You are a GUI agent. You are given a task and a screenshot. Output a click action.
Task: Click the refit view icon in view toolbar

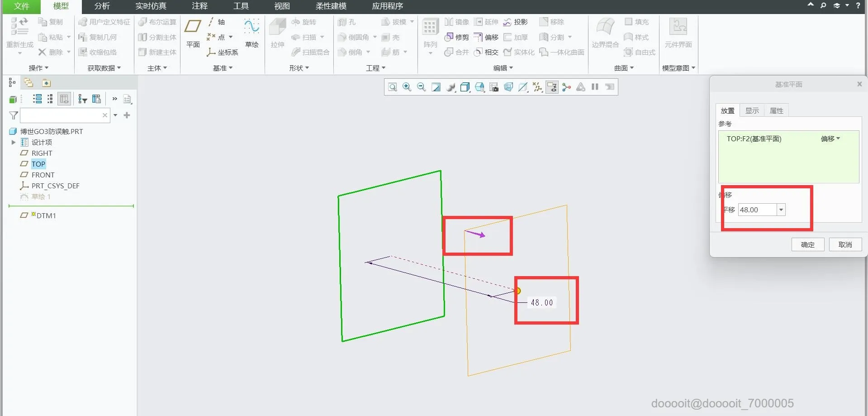pyautogui.click(x=392, y=87)
